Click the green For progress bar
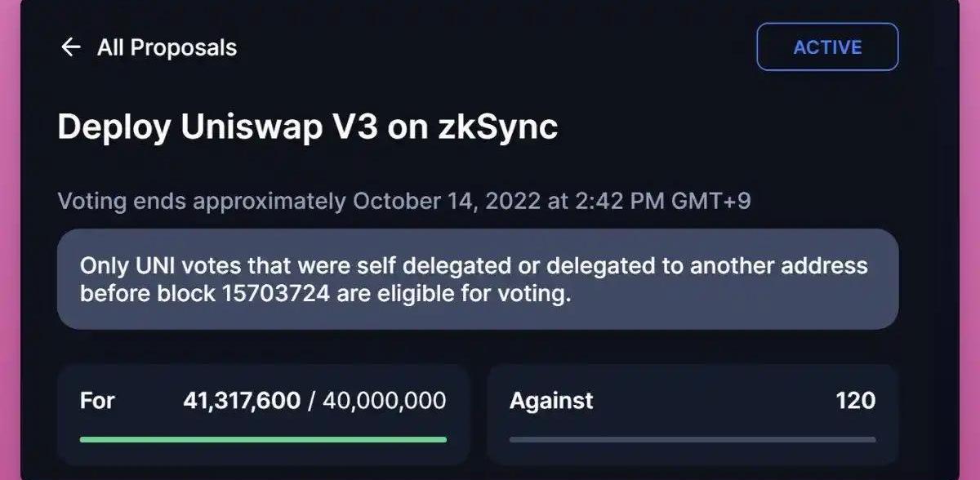 (x=263, y=439)
